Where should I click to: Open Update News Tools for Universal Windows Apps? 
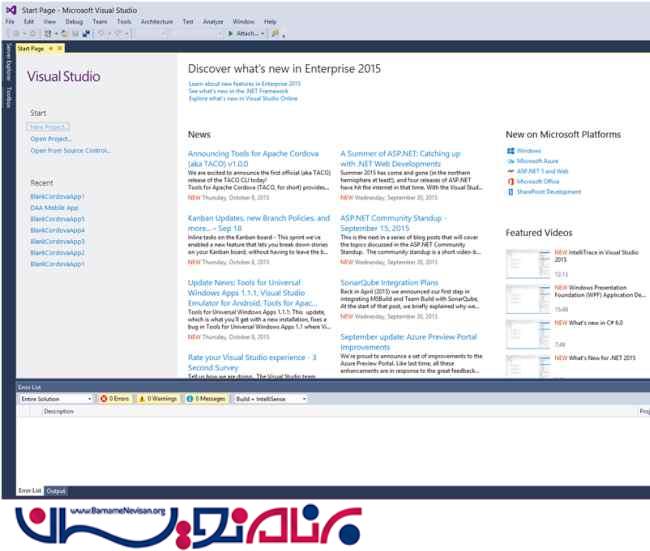(253, 293)
